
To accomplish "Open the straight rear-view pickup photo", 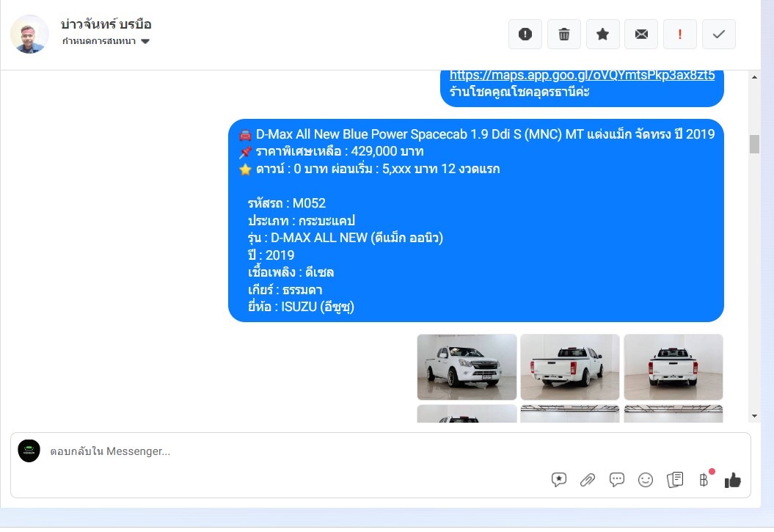I will (673, 367).
